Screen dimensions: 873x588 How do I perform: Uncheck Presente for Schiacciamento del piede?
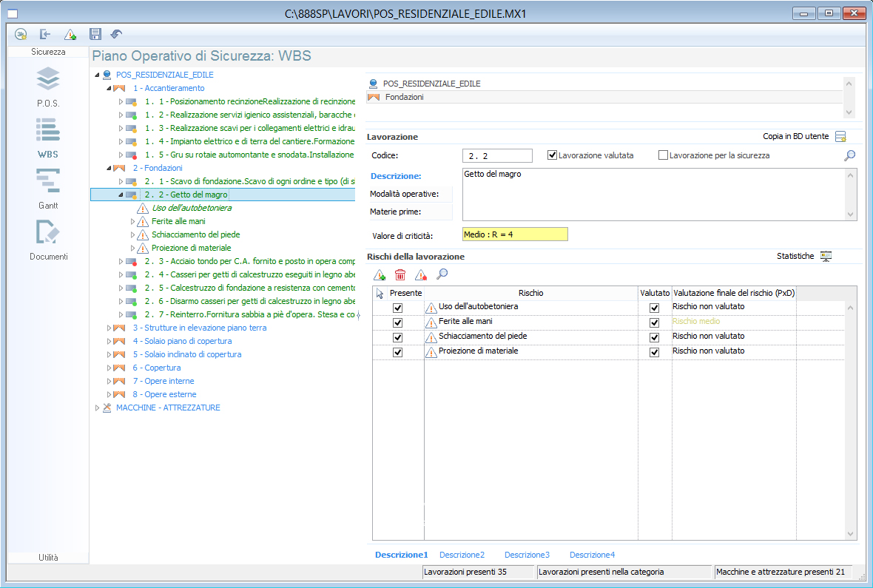pos(397,337)
